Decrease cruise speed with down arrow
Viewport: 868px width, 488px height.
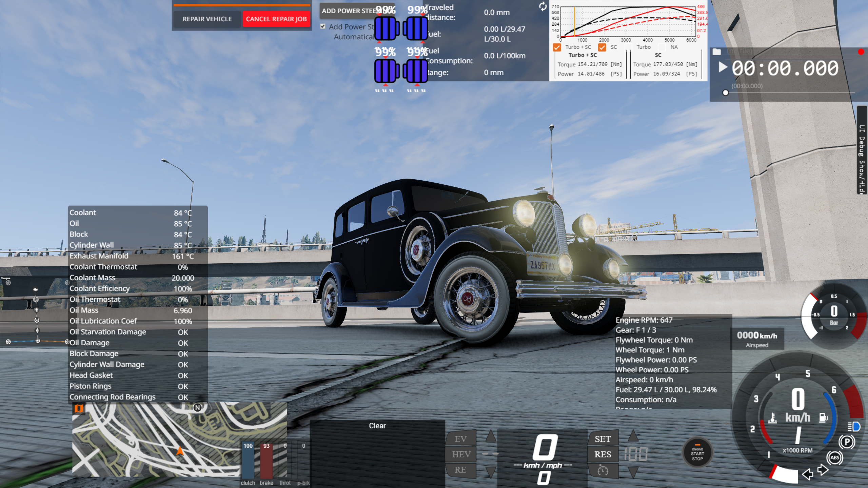click(633, 472)
